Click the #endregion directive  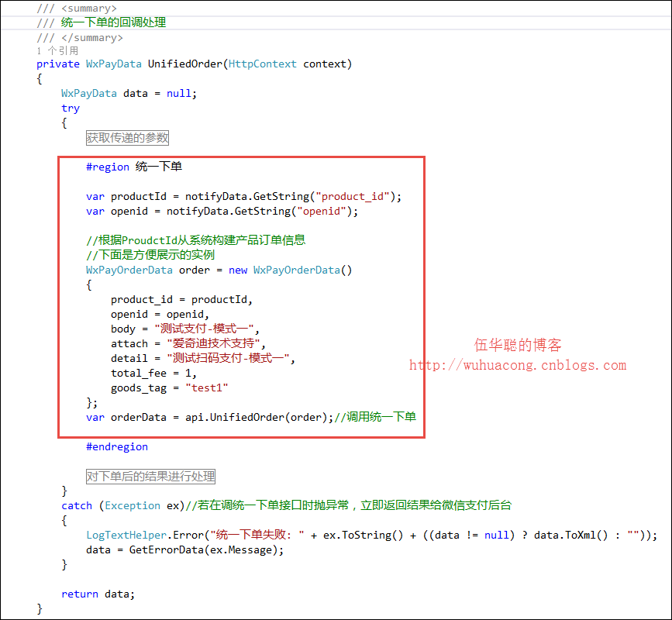tap(117, 447)
